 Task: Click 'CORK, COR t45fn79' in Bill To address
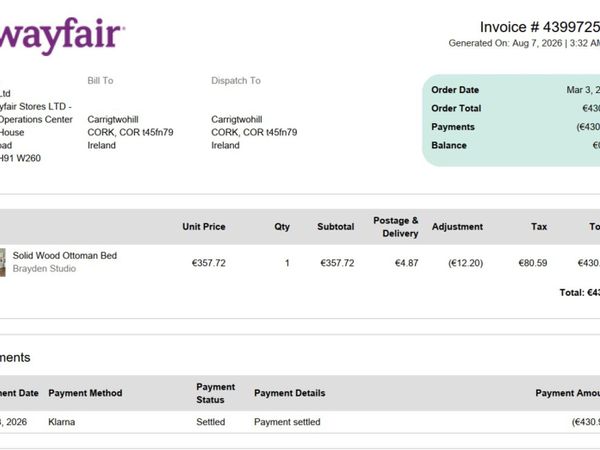click(130, 132)
